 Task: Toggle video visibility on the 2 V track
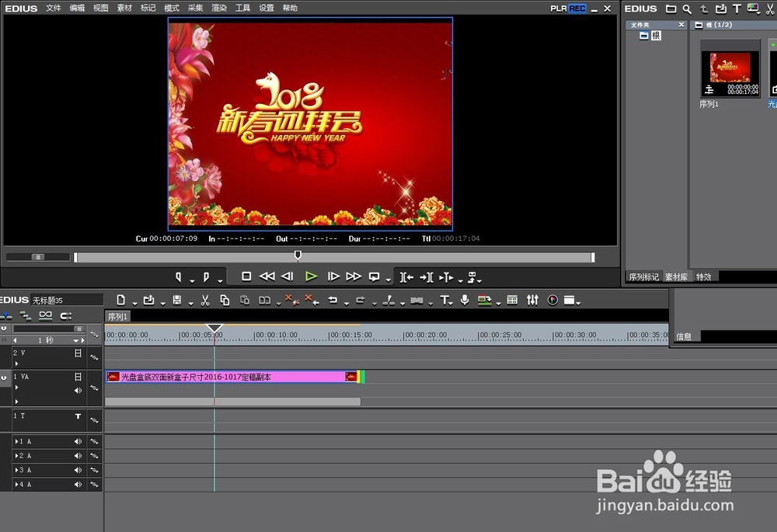pos(78,353)
